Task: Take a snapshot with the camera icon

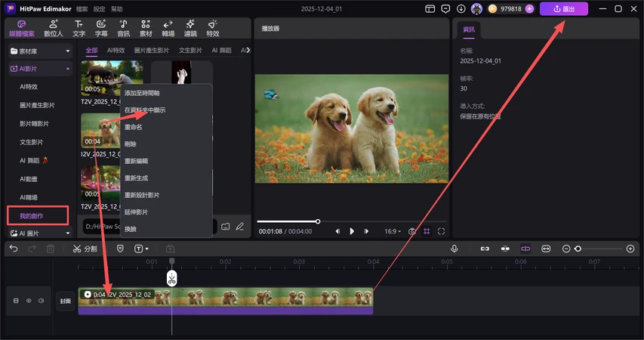Action: (412, 231)
